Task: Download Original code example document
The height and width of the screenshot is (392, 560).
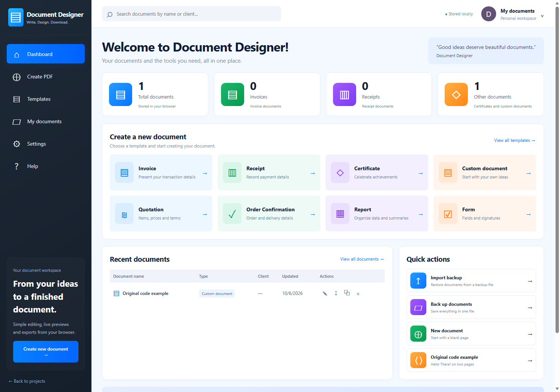Action: pos(336,293)
